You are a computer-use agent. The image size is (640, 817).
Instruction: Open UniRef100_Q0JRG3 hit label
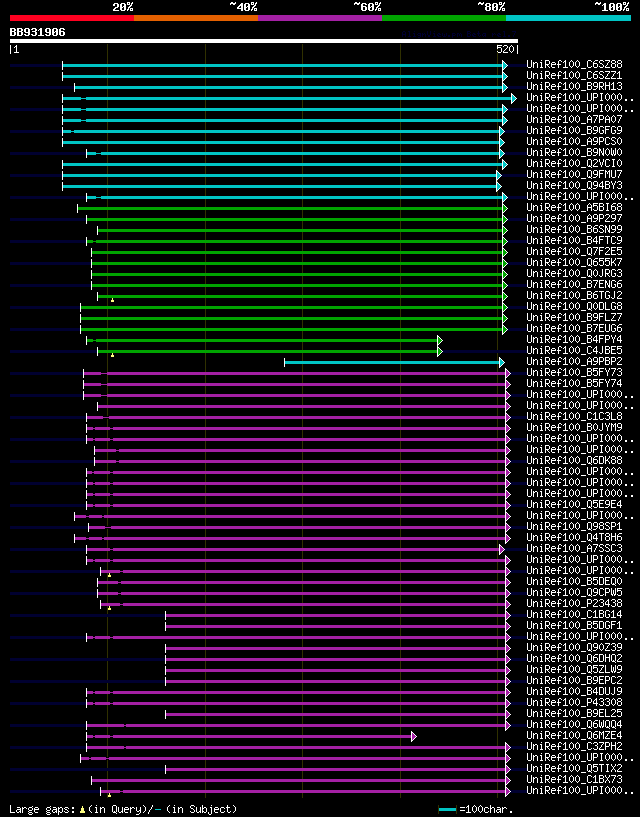pyautogui.click(x=574, y=273)
